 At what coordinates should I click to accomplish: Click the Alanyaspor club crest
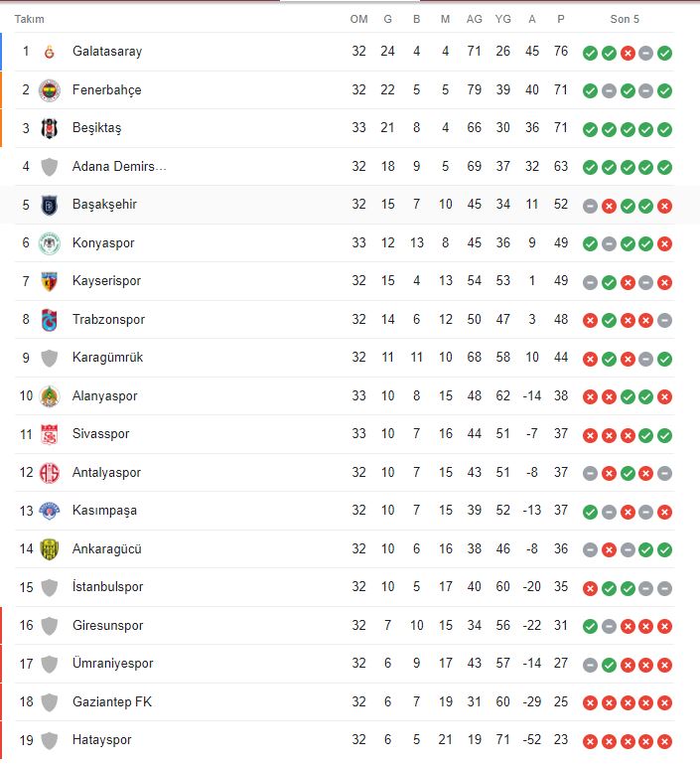coord(50,396)
